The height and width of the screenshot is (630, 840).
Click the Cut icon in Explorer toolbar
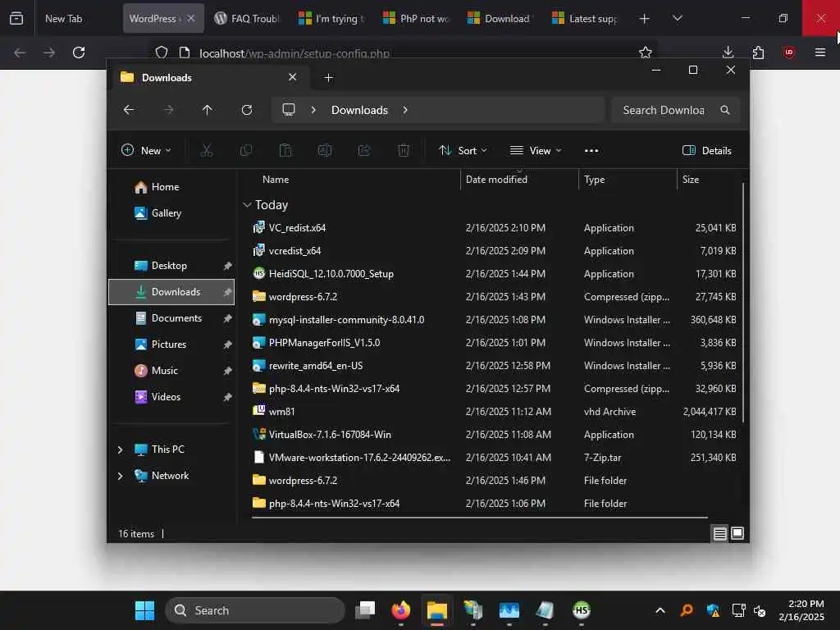click(x=206, y=151)
